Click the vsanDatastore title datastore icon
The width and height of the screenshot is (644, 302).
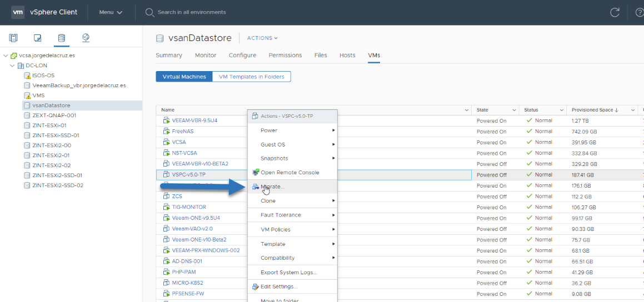[160, 38]
